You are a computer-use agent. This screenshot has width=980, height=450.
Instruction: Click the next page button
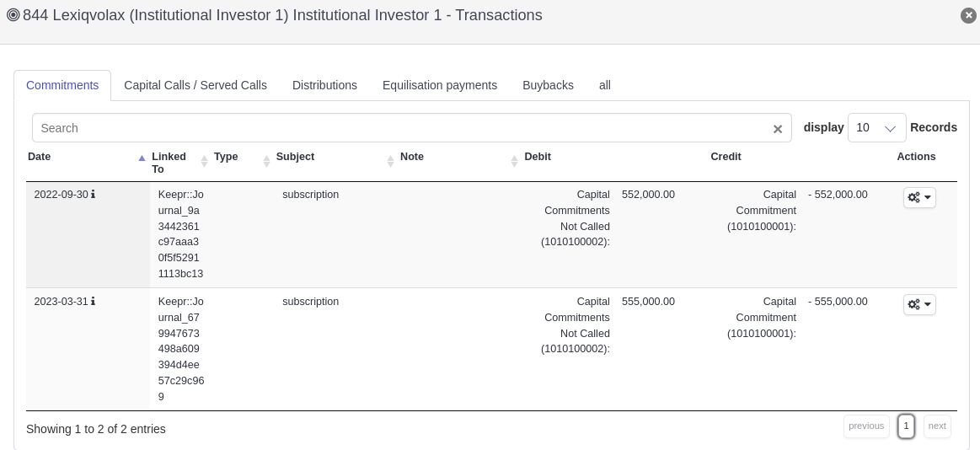936,426
